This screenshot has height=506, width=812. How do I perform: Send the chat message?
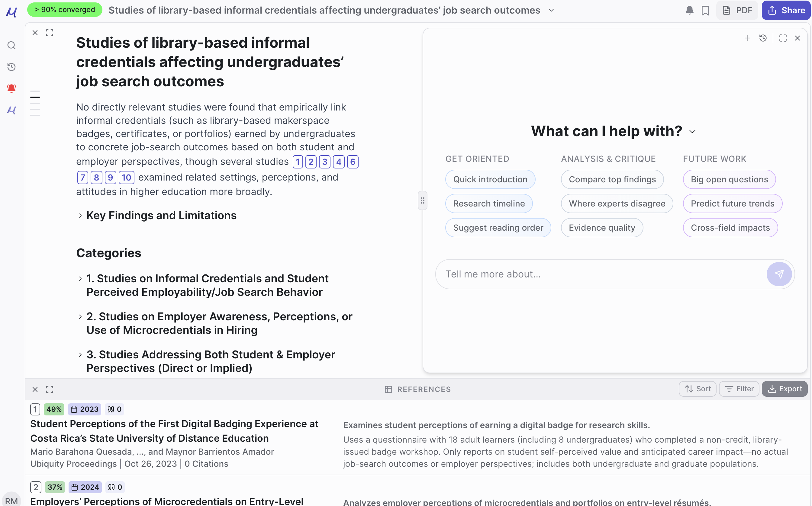[779, 274]
